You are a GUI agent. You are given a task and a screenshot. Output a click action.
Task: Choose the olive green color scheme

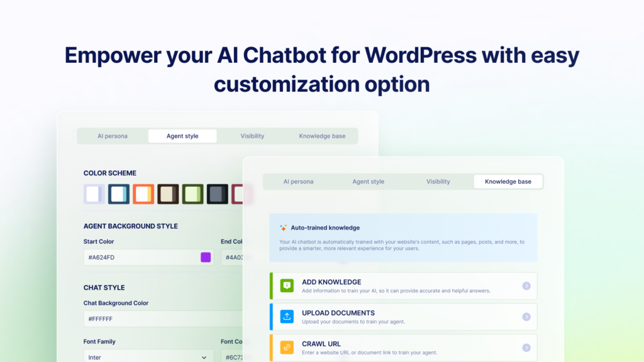(x=192, y=194)
